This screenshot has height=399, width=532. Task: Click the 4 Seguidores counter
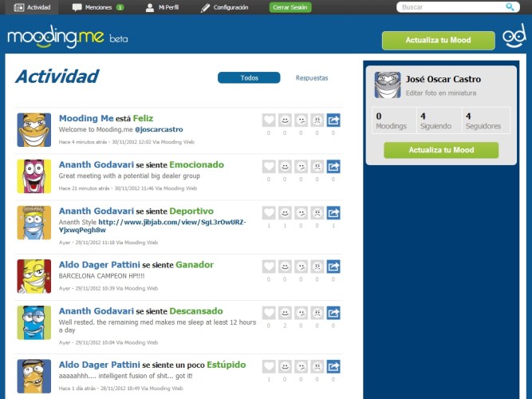coord(486,120)
